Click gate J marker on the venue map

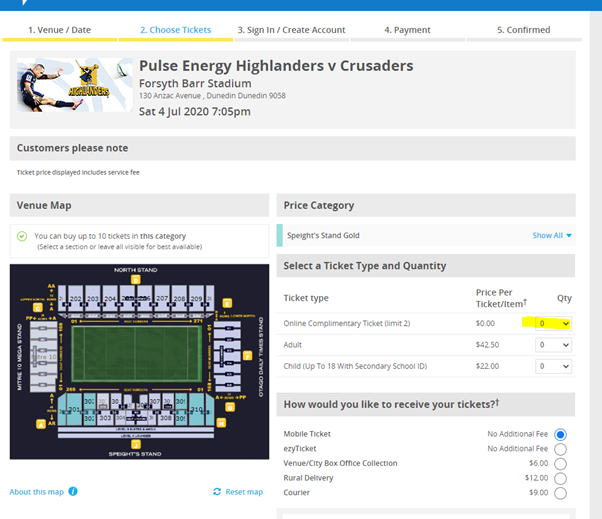click(136, 444)
